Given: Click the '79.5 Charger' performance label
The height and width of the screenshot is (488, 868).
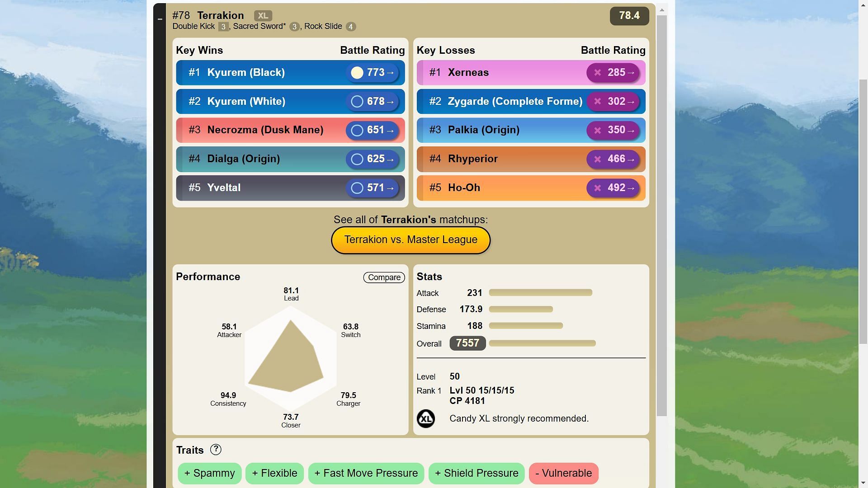Looking at the screenshot, I should pos(348,399).
